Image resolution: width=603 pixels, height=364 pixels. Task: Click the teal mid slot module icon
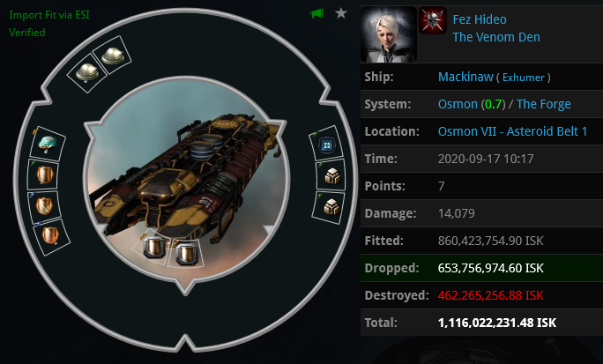click(48, 144)
